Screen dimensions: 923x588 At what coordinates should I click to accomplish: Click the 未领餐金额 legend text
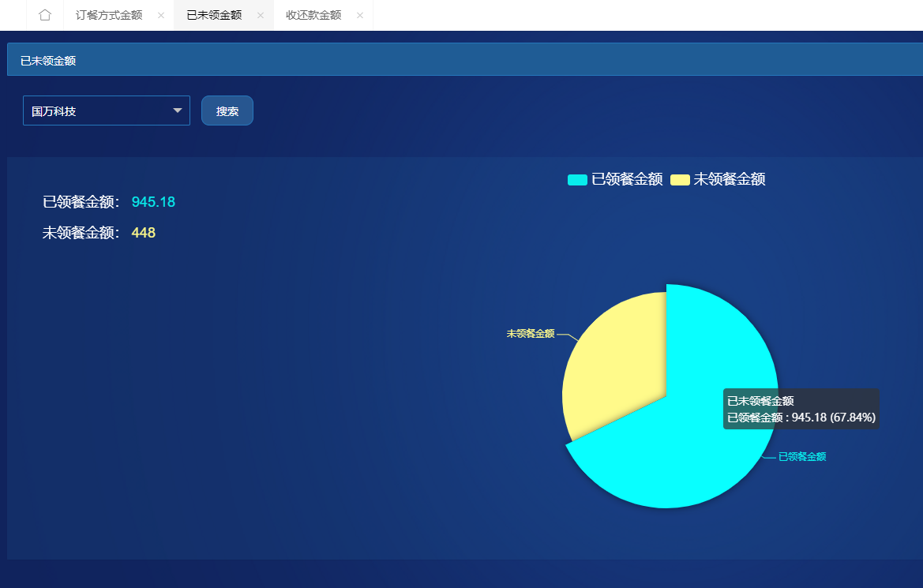tap(729, 179)
